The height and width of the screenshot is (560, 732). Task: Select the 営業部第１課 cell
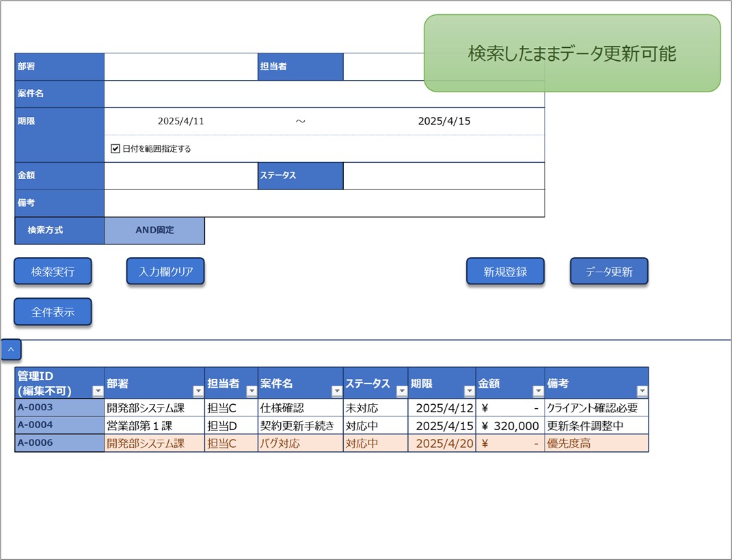pos(154,425)
